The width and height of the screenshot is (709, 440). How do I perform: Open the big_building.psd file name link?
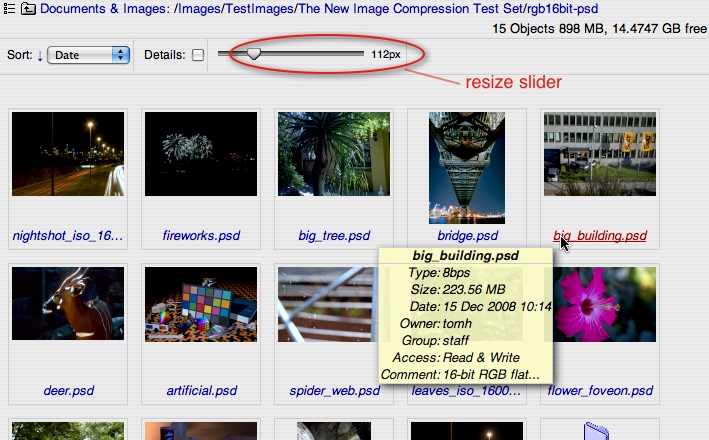[600, 236]
